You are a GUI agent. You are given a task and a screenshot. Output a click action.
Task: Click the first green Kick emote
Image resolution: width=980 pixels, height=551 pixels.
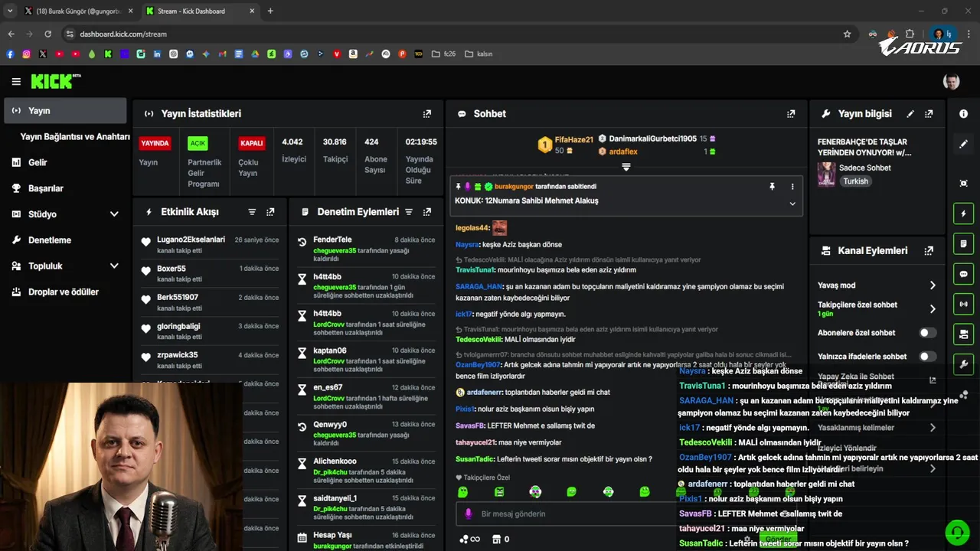tap(462, 492)
